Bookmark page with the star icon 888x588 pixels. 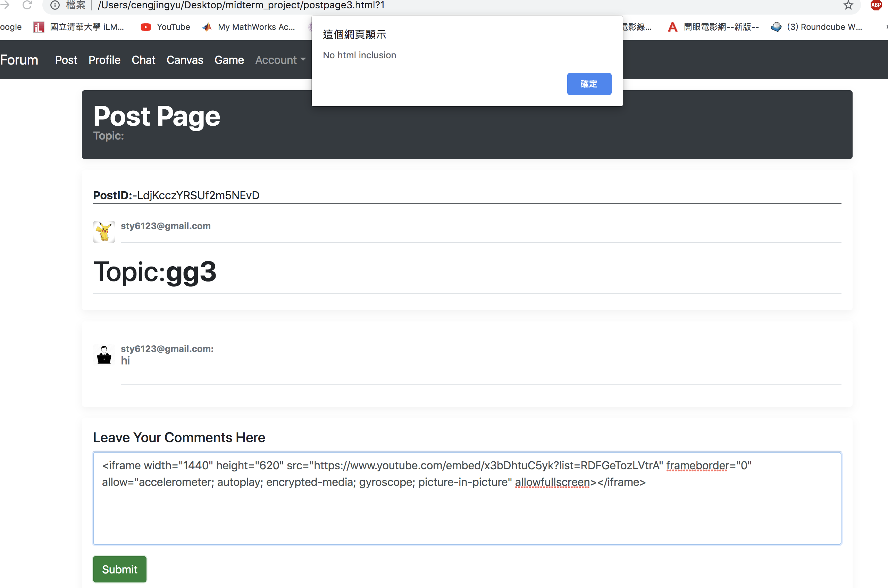[848, 5]
